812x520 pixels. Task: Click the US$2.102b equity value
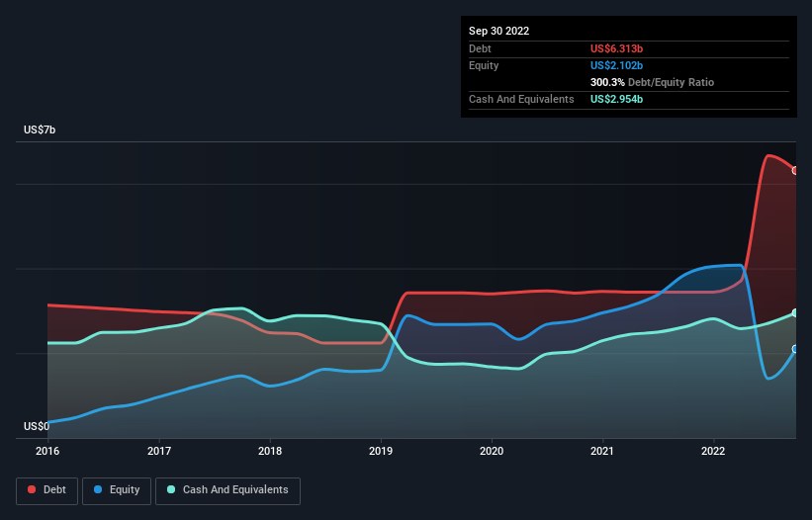coord(616,65)
